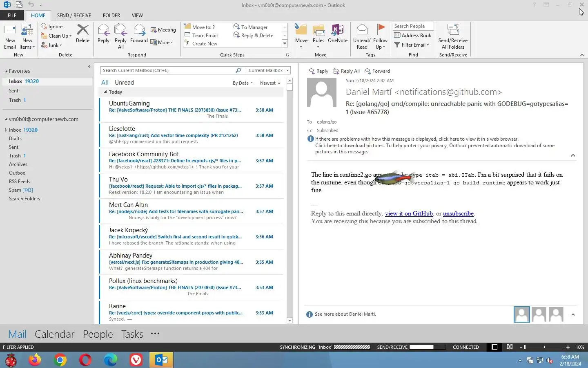Forward from the reading pane
This screenshot has width=588, height=368.
(x=377, y=71)
